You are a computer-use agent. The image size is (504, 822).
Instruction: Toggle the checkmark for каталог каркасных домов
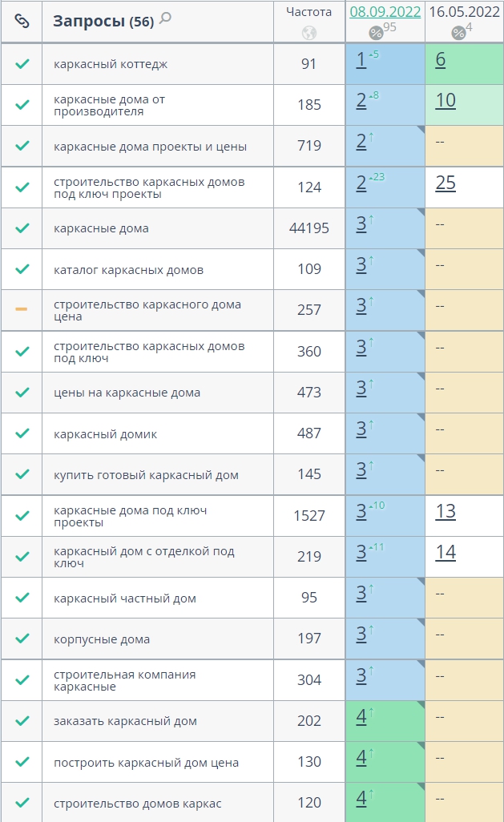[22, 269]
